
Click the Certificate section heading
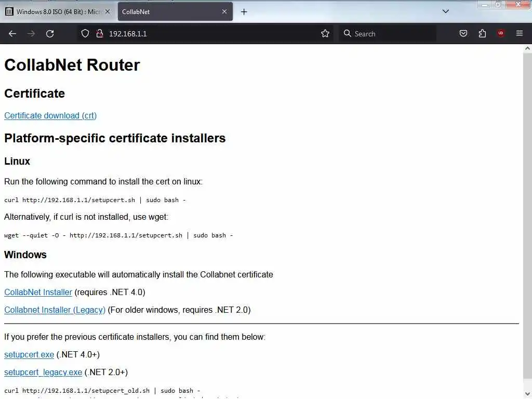[34, 94]
